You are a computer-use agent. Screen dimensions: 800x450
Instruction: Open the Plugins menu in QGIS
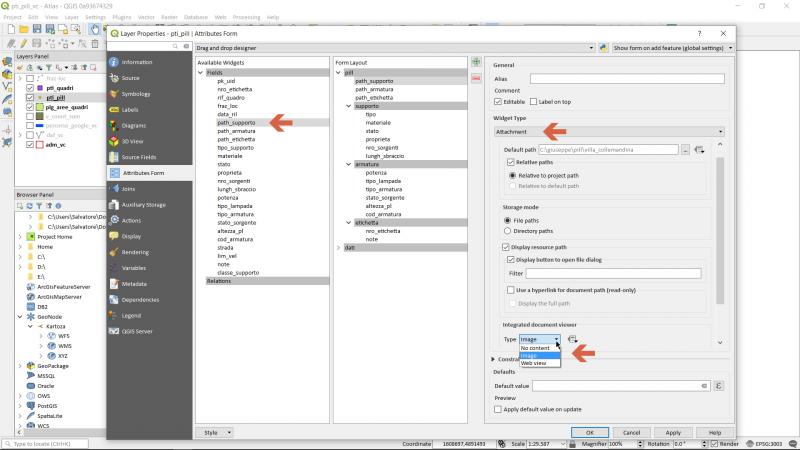tap(121, 17)
